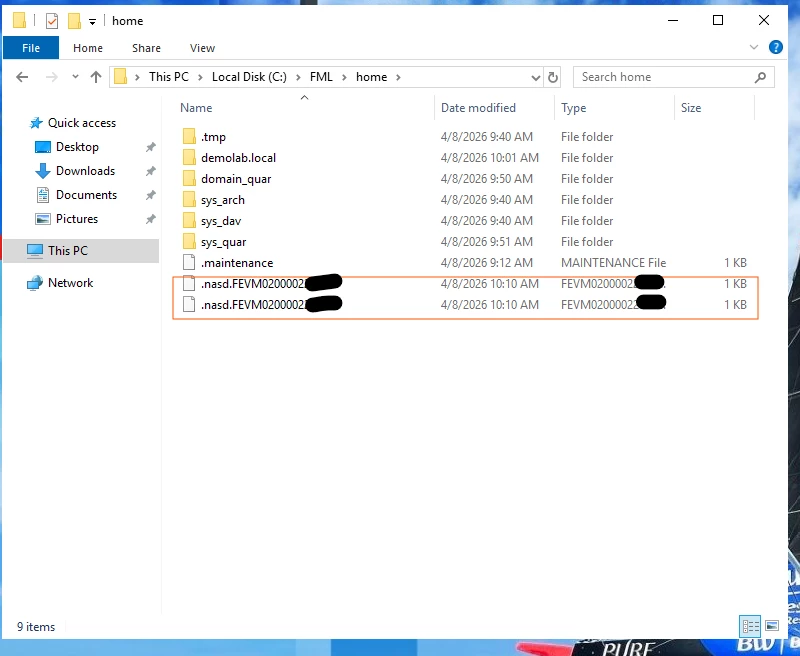
Task: Open Documents in the navigation pane
Action: click(86, 195)
